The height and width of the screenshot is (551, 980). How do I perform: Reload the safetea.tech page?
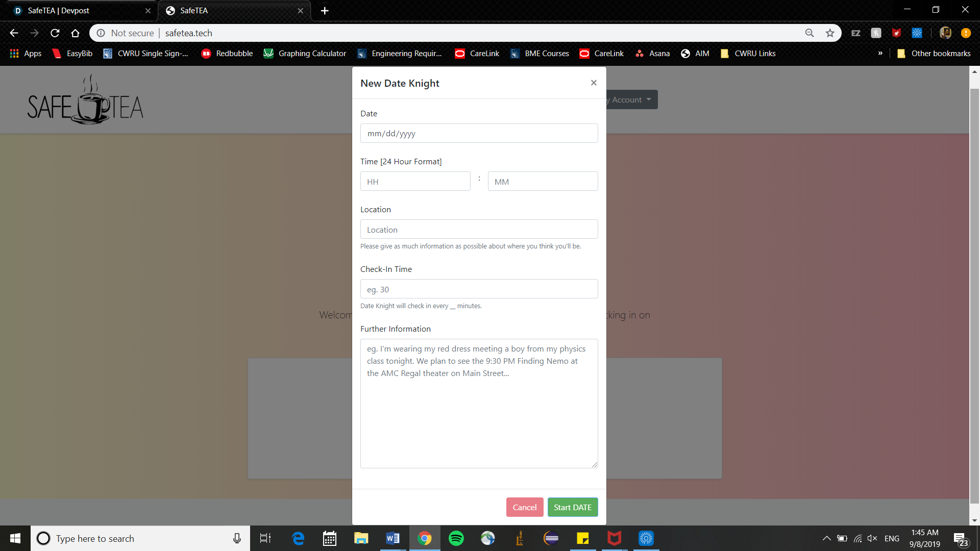pyautogui.click(x=55, y=33)
